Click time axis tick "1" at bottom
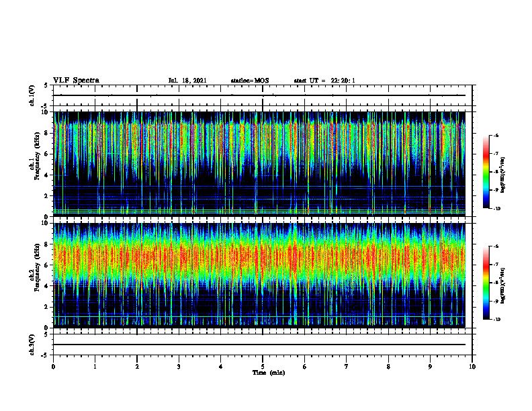The height and width of the screenshot is (411, 532). pyautogui.click(x=95, y=367)
